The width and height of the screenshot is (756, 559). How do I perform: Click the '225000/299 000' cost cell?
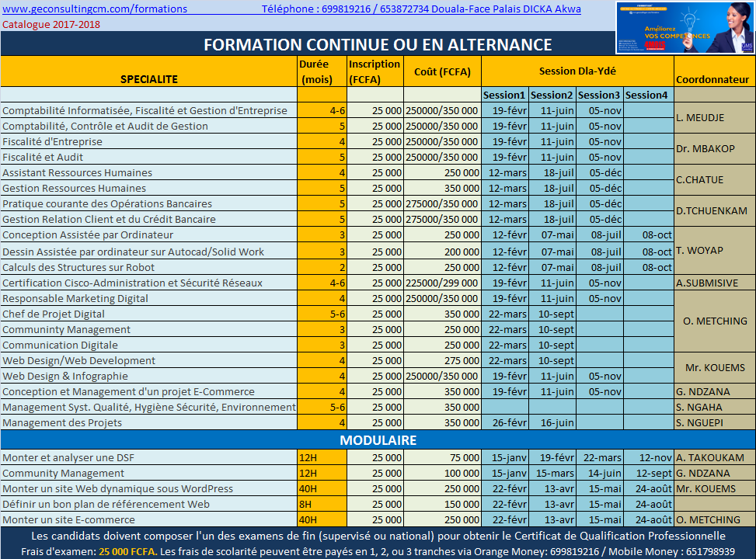coord(442,283)
